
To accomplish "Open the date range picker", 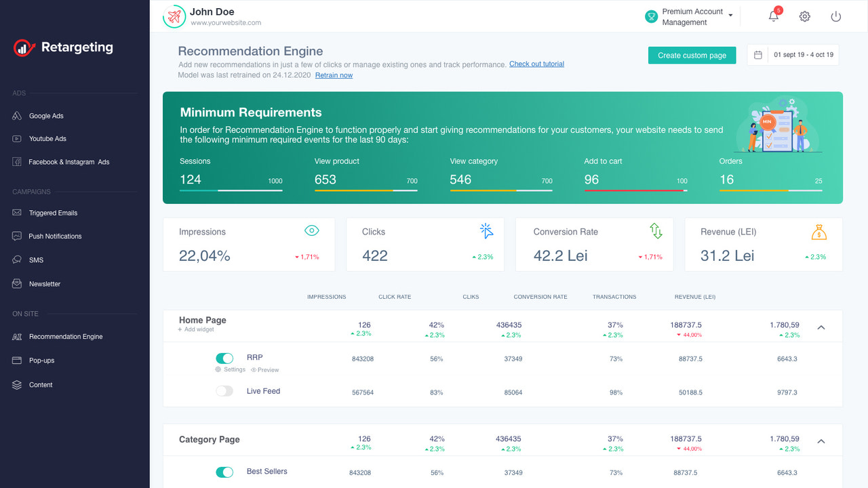I will pyautogui.click(x=792, y=55).
